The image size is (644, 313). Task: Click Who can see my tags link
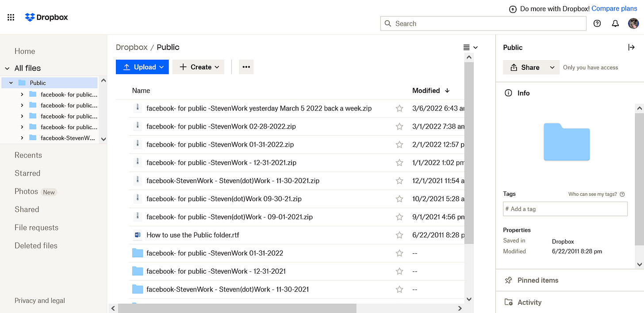(x=593, y=194)
